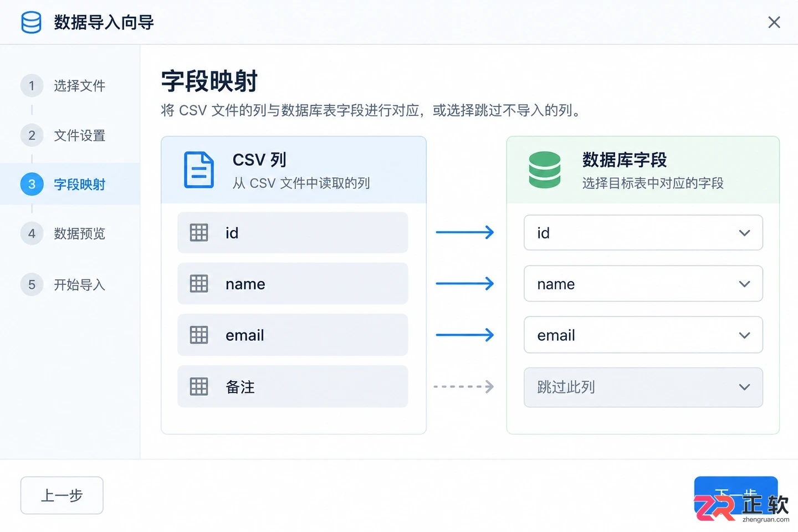The height and width of the screenshot is (532, 798).
Task: Select the 备注 CSV column row
Action: tap(293, 386)
